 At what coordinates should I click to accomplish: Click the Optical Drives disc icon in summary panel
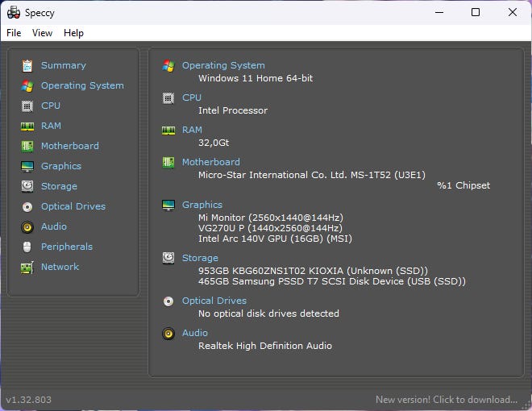pyautogui.click(x=168, y=301)
